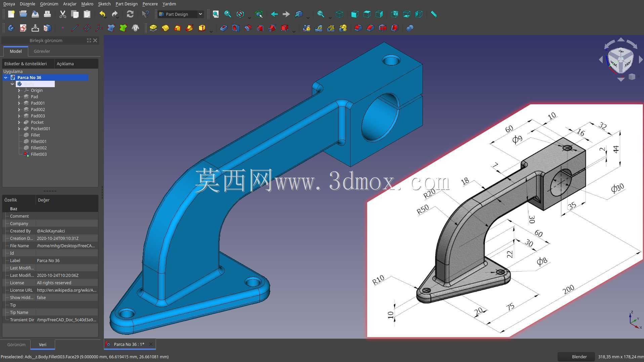Open the Part Design workbench dropdown

pyautogui.click(x=180, y=14)
